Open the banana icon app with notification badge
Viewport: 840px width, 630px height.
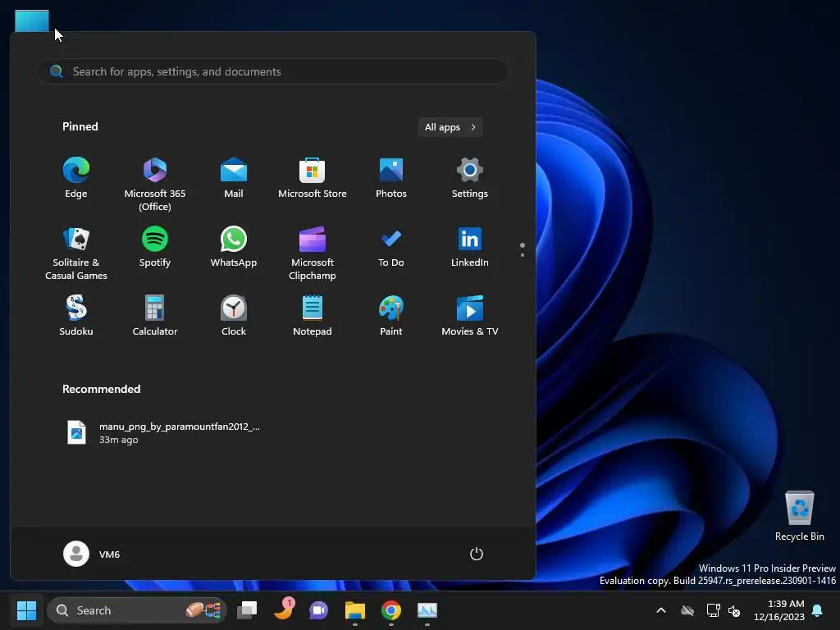click(x=283, y=610)
